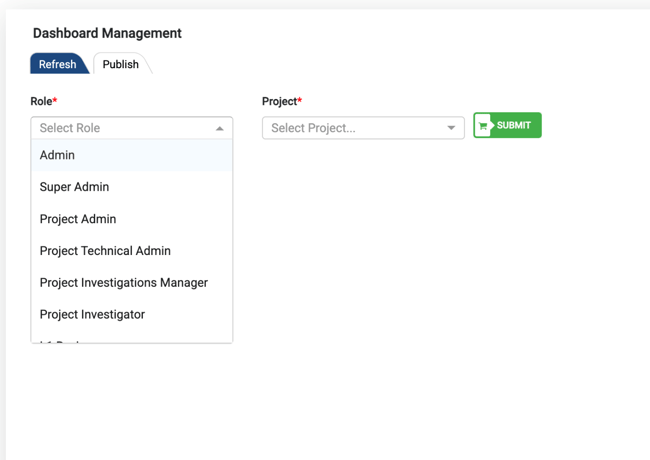Pick Project Admin in the role list
This screenshot has height=460, width=650.
[78, 219]
